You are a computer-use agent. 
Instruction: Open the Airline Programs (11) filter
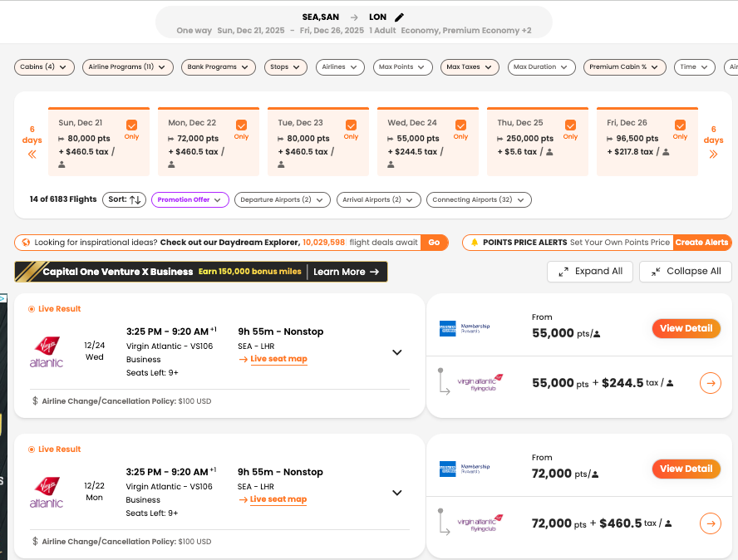127,66
